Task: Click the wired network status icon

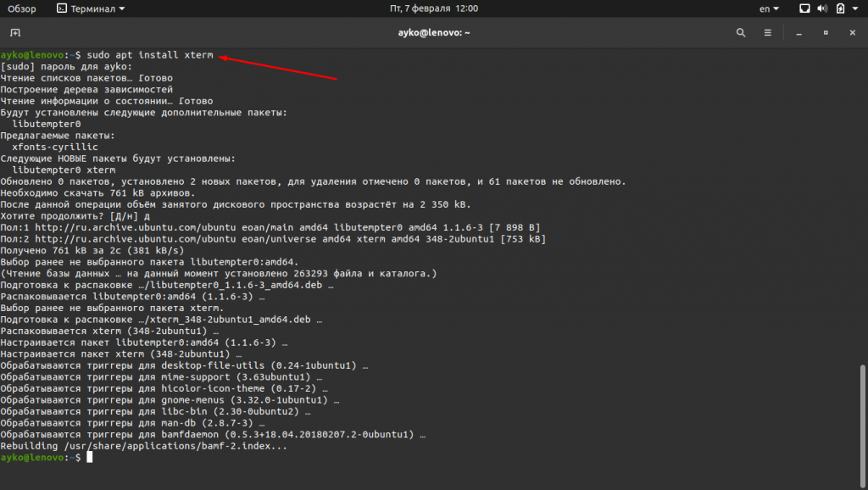Action: pyautogui.click(x=805, y=8)
